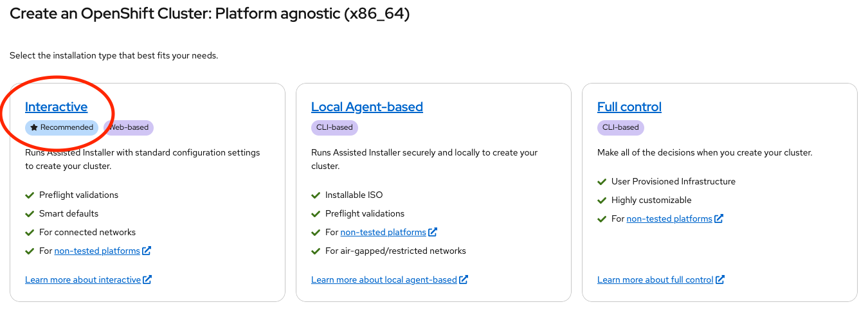Click the star icon in Recommended badge
This screenshot has height=311, width=868.
(x=34, y=127)
